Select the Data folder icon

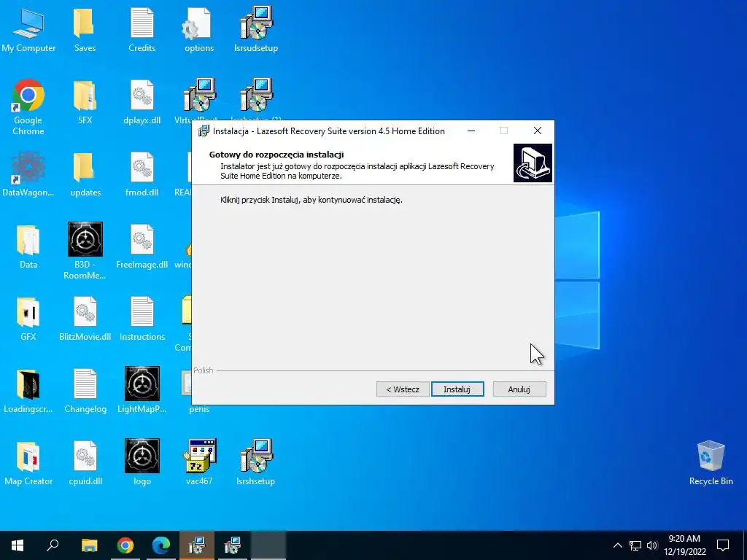tap(28, 248)
